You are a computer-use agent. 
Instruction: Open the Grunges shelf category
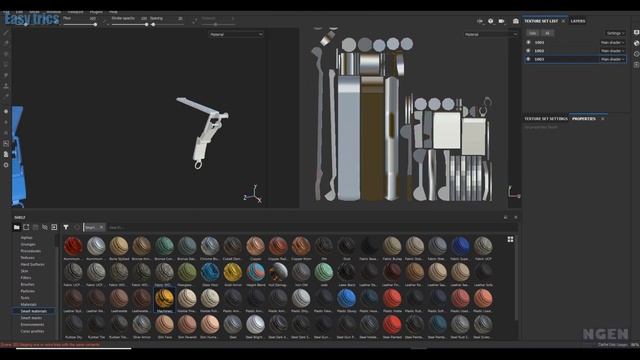click(x=28, y=244)
